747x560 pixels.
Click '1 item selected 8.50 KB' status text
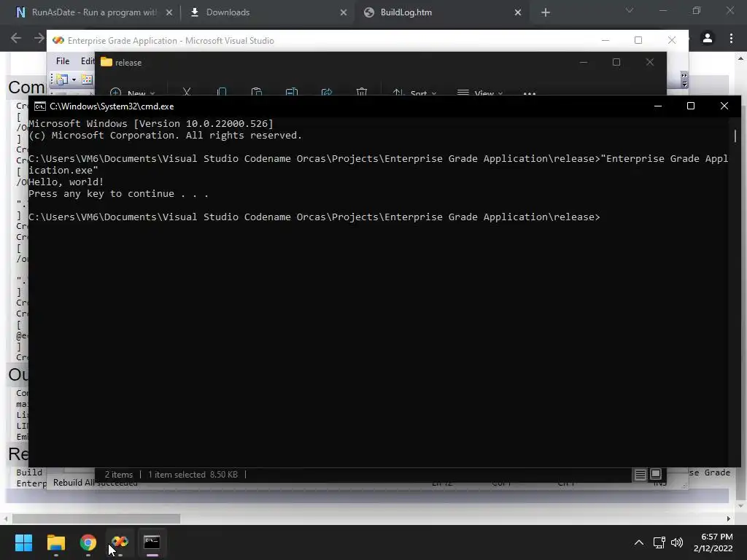point(193,474)
